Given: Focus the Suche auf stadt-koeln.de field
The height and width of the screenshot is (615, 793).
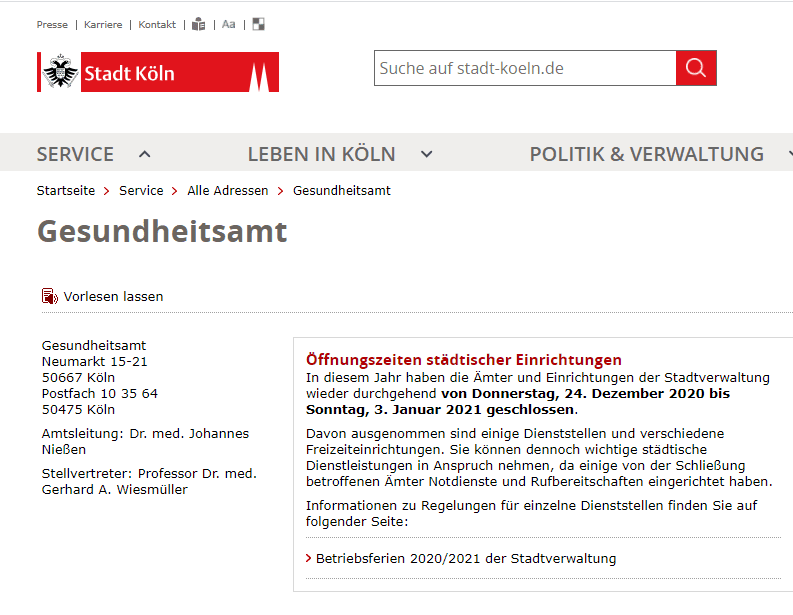Looking at the screenshot, I should click(525, 68).
